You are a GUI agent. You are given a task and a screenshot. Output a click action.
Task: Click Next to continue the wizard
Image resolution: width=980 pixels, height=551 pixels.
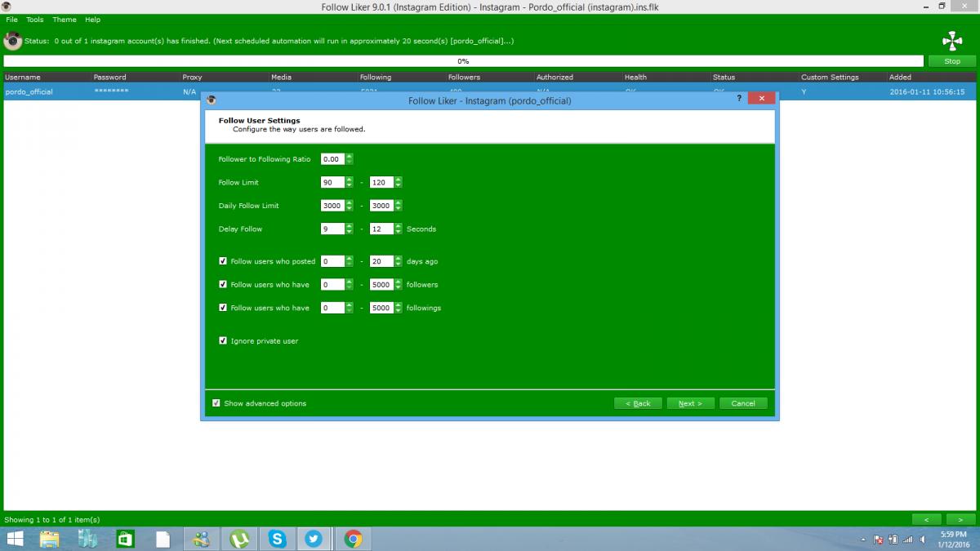(x=690, y=403)
